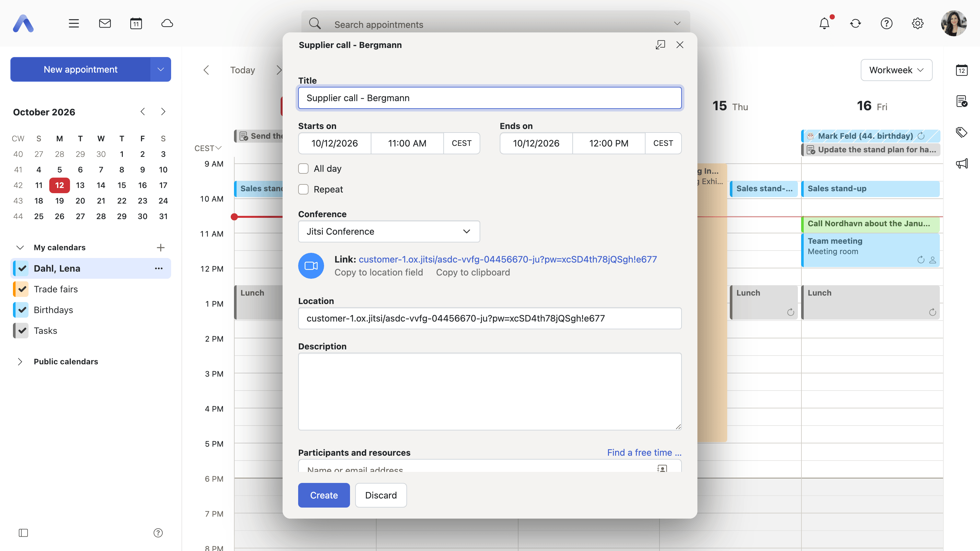
Task: Open the tasks icon in right sidebar
Action: pyautogui.click(x=962, y=101)
